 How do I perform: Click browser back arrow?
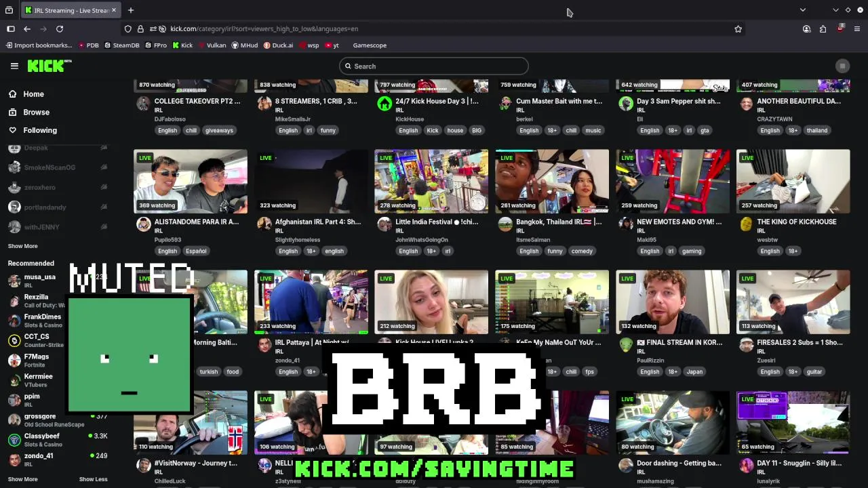tap(27, 28)
